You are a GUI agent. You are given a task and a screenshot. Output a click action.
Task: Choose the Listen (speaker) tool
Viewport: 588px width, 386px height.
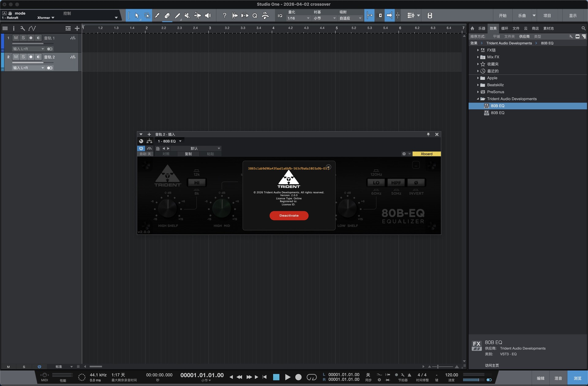(x=208, y=16)
